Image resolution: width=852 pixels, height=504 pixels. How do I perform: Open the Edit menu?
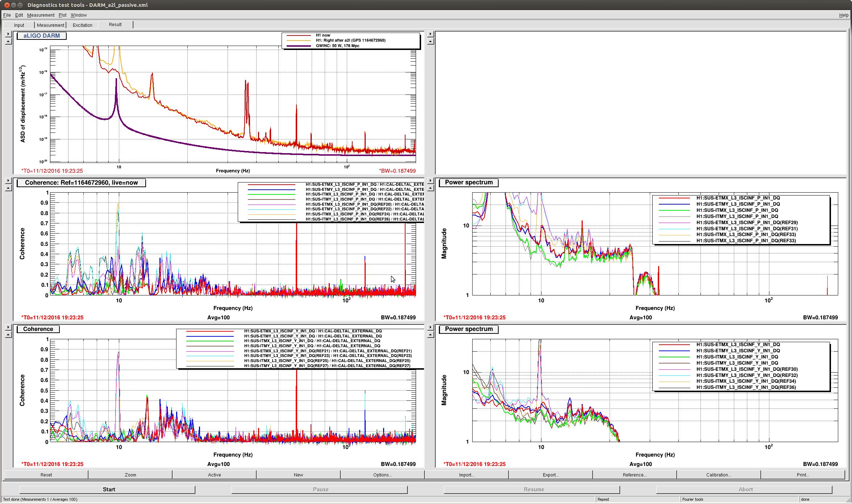pyautogui.click(x=19, y=15)
